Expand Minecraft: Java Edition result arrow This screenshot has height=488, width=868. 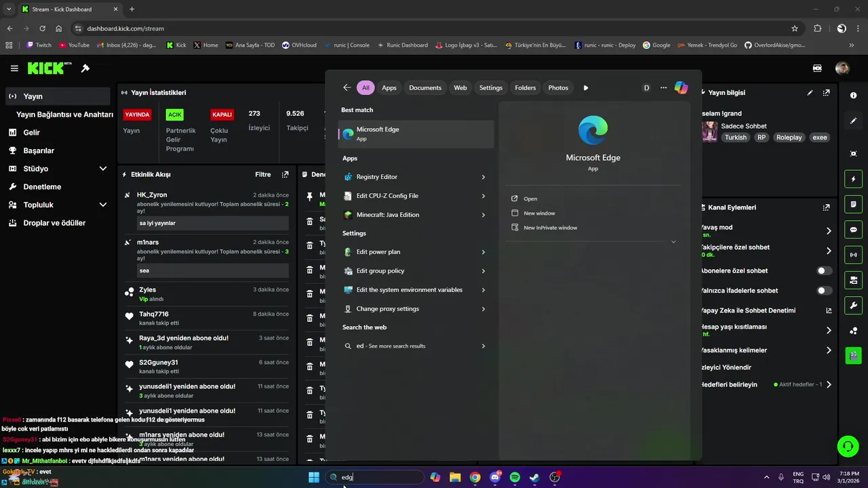(484, 215)
